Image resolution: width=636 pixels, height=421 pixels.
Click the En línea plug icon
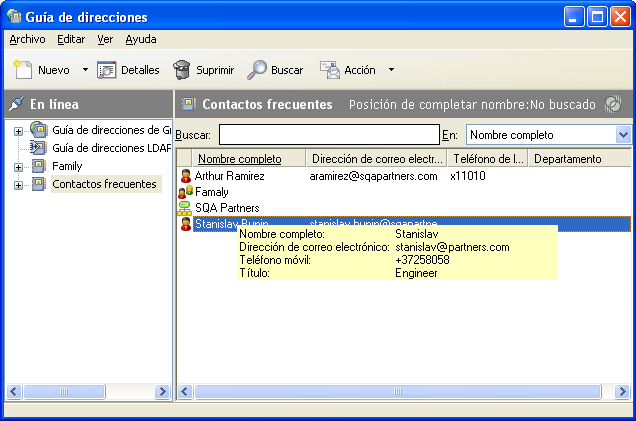point(16,104)
